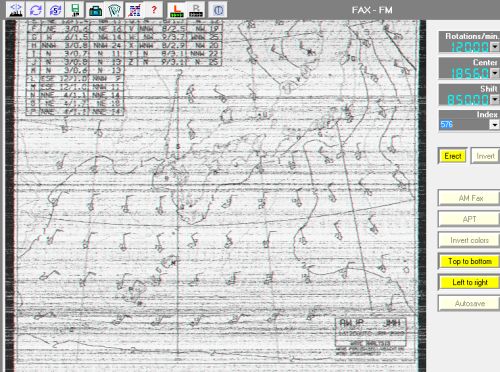500x372 pixels.
Task: Toggle the Autosave button
Action: [469, 303]
